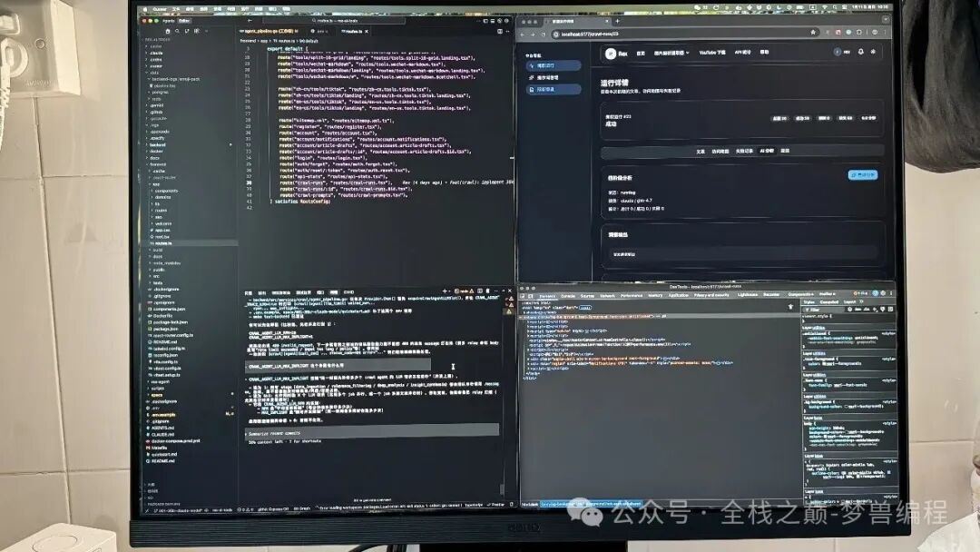Open the 首页 link in Rex navigation

tap(641, 53)
